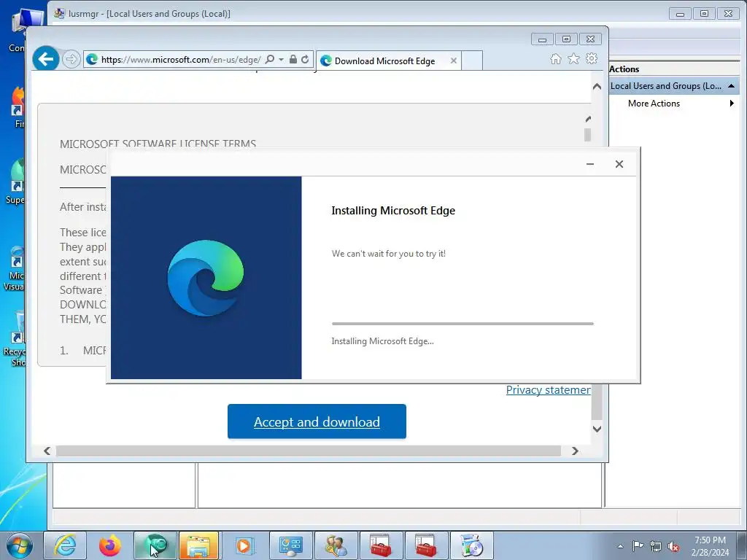Screen dimensions: 747x560
Task: Click the Local Users and Groups taskbar icon
Action: click(336, 545)
